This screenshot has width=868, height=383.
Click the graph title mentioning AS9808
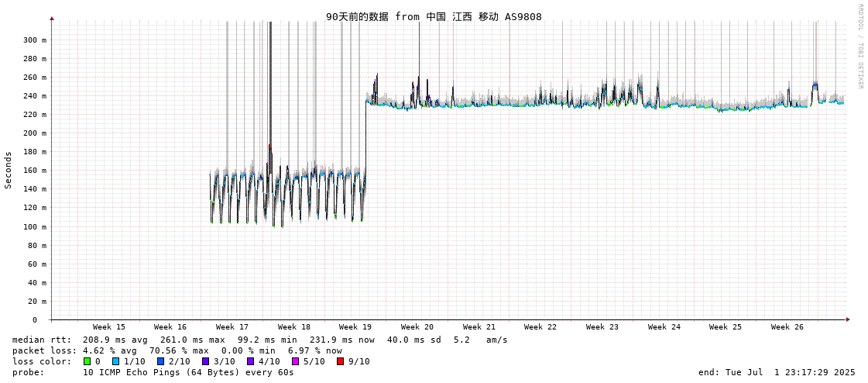pyautogui.click(x=434, y=16)
